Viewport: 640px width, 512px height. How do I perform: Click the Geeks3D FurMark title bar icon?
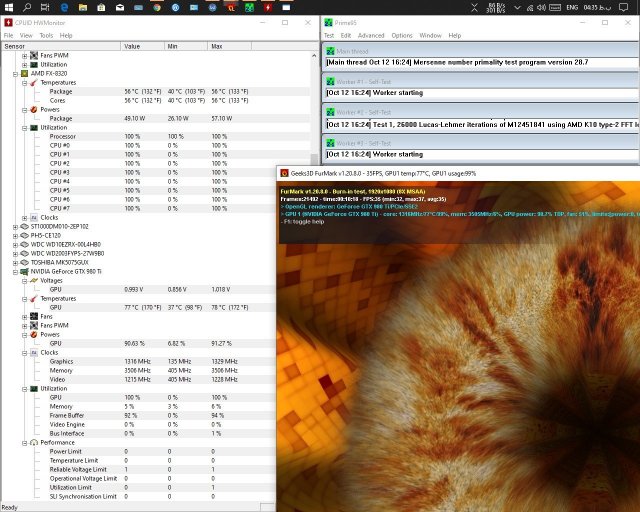[284, 172]
